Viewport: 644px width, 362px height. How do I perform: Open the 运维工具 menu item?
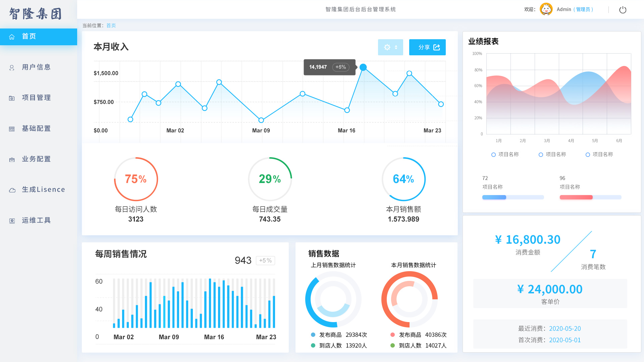pos(36,221)
